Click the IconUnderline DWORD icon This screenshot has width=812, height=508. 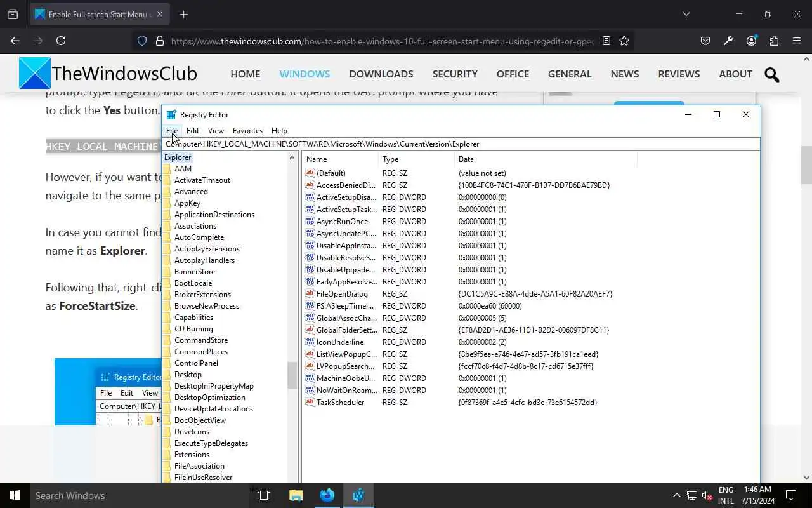coord(310,342)
